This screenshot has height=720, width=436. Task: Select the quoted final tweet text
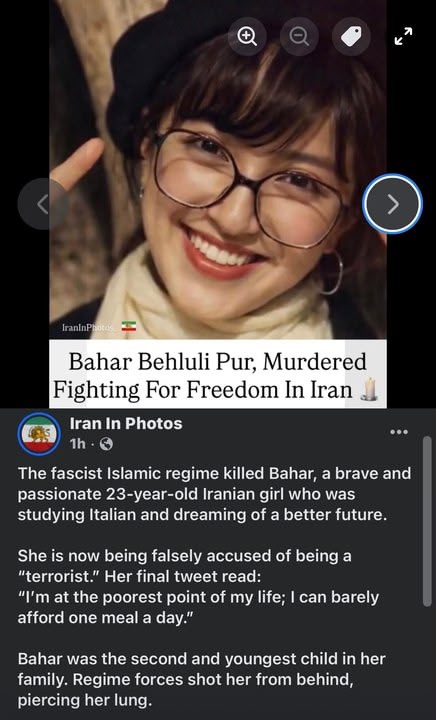pyautogui.click(x=198, y=608)
